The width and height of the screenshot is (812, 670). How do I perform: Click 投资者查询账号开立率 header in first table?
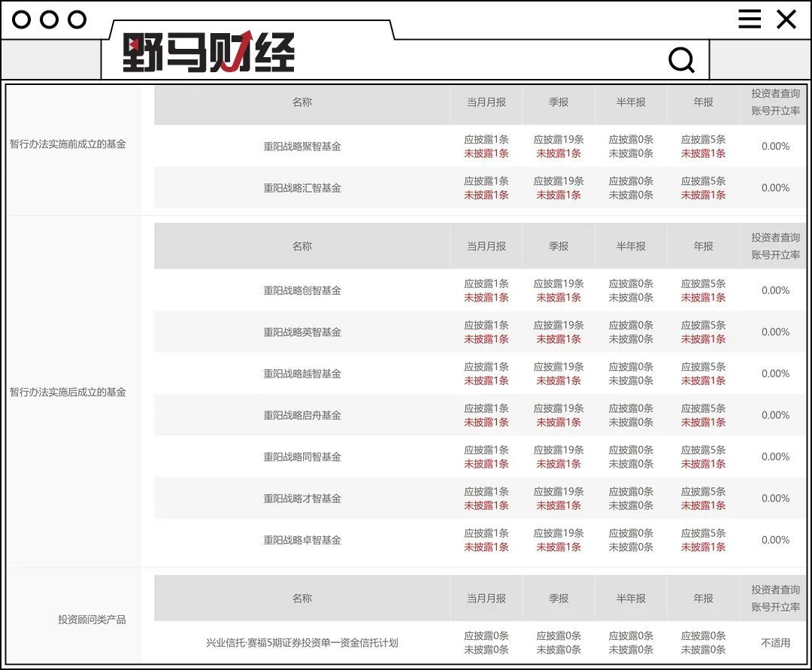(775, 102)
